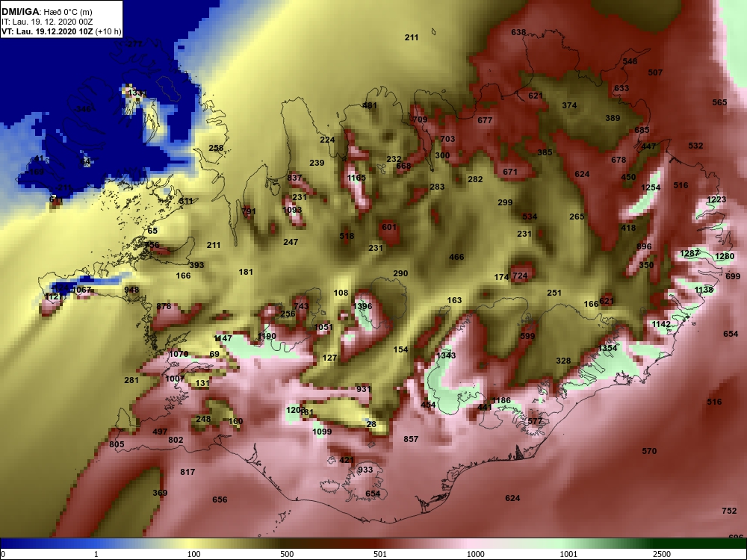
Task: Click the map value '1343'
Action: [446, 355]
